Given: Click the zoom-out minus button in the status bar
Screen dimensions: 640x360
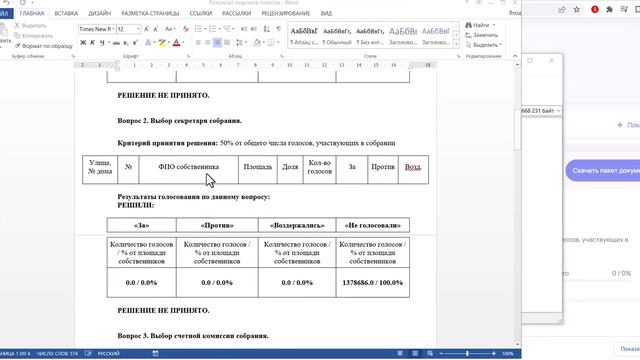Looking at the screenshot, I should pyautogui.click(x=441, y=353).
